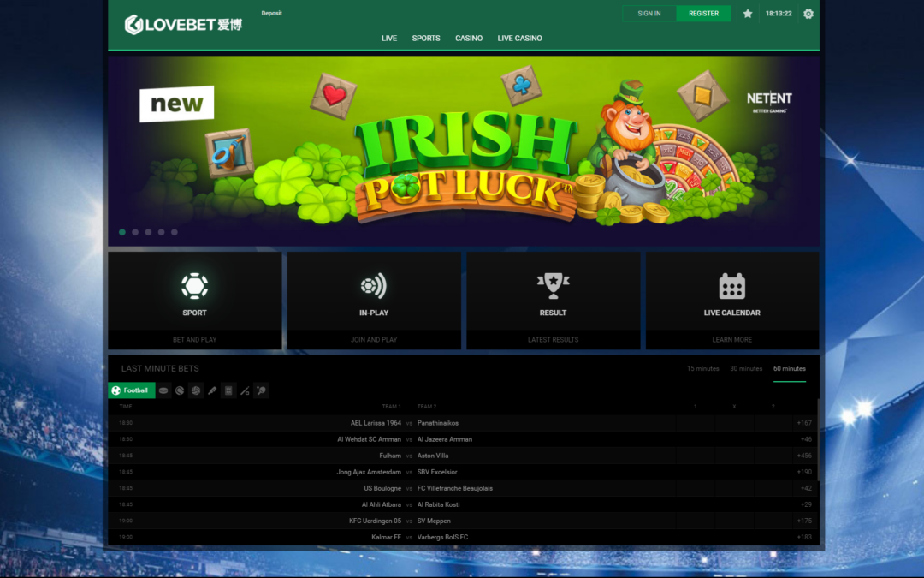Click the Panathinaikos team name

pos(438,423)
